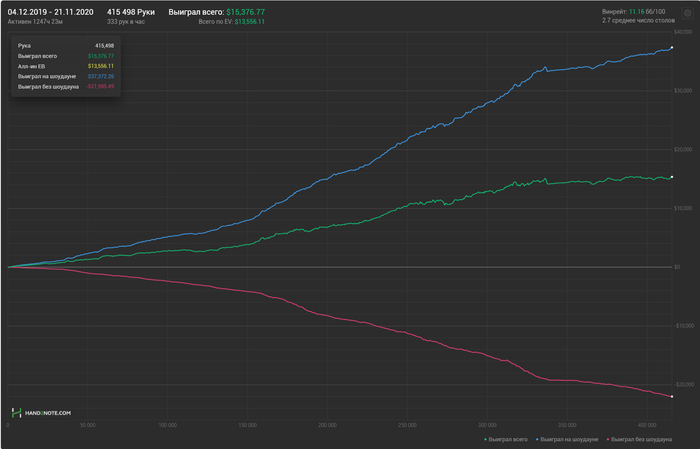Click '415 498 Руки' header text
The image size is (700, 449).
click(x=131, y=12)
